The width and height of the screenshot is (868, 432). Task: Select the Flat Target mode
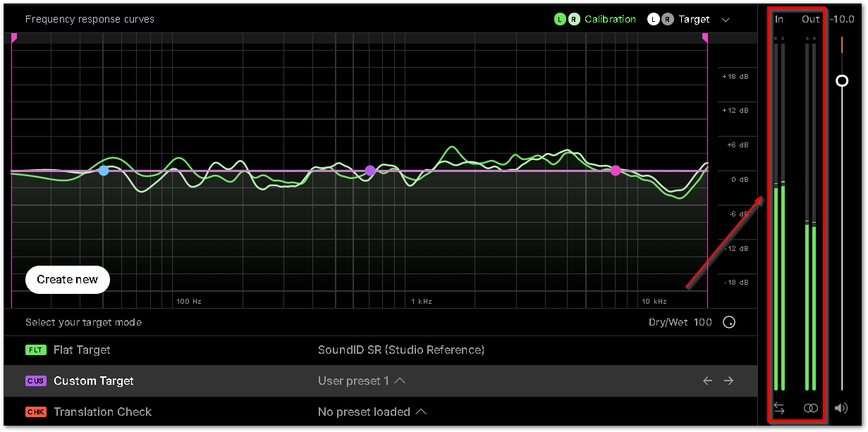pos(381,350)
